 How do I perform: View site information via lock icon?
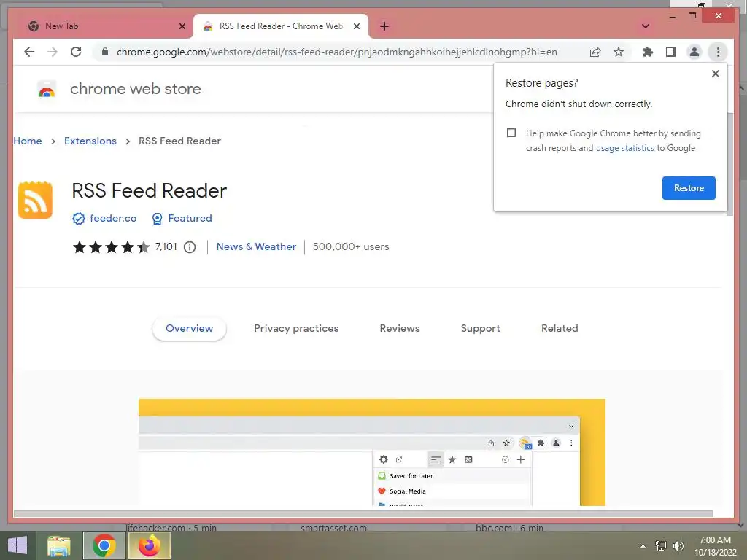point(105,52)
